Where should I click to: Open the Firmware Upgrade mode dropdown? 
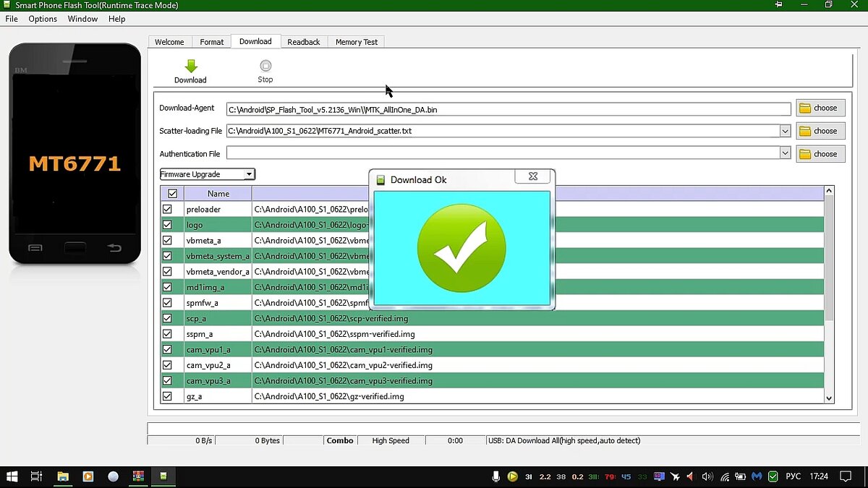[208, 174]
